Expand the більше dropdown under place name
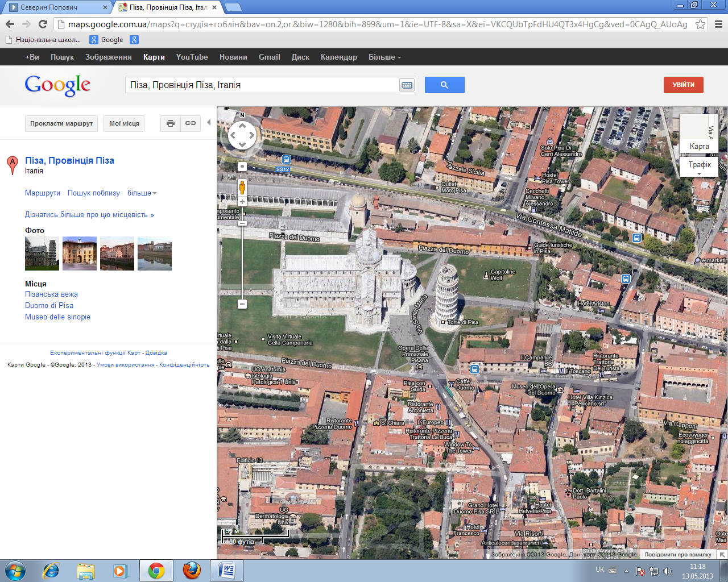This screenshot has height=582, width=728. [142, 193]
